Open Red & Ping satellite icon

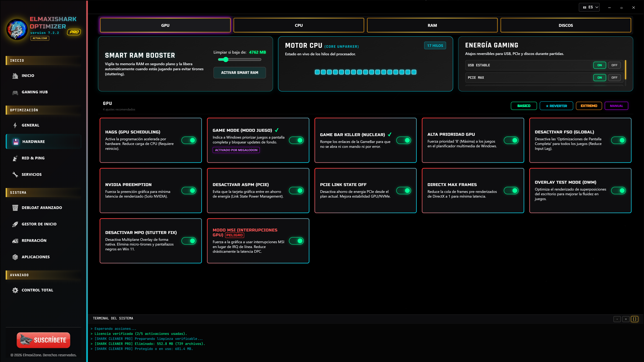click(15, 158)
